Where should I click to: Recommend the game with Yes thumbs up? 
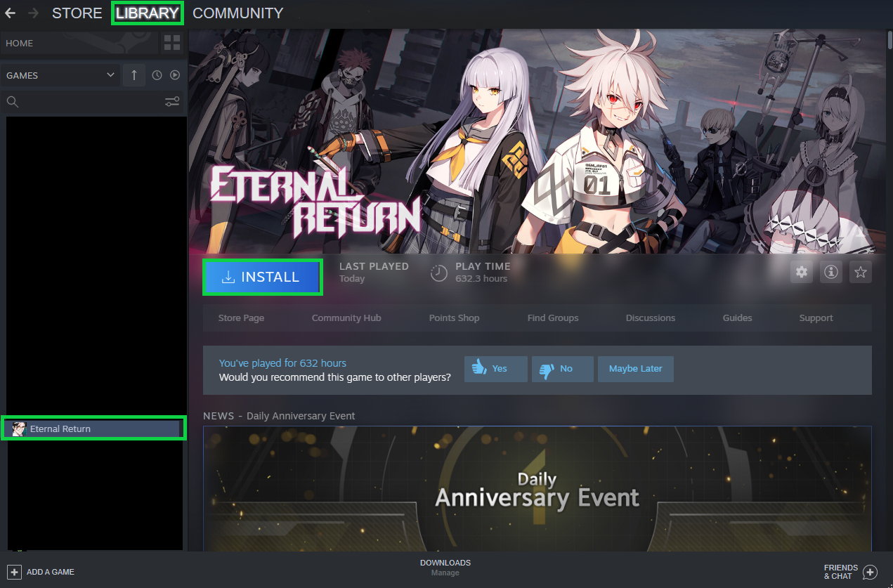click(x=496, y=369)
